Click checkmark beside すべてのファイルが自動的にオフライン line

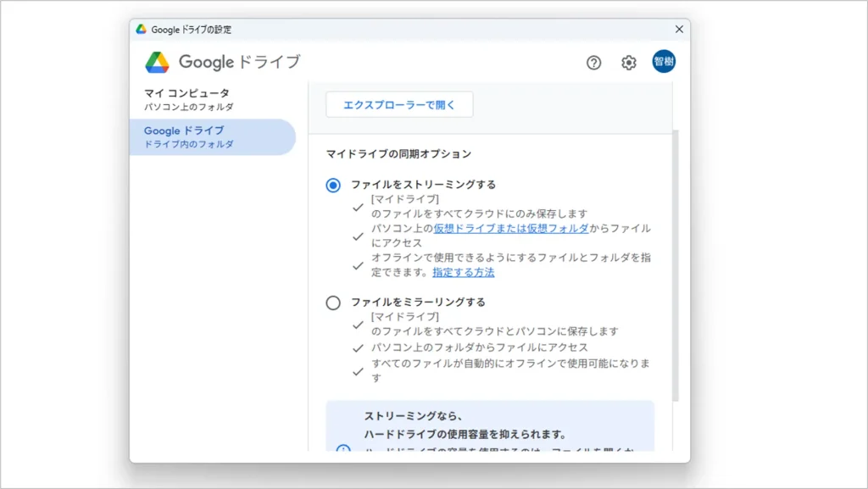pyautogui.click(x=359, y=371)
